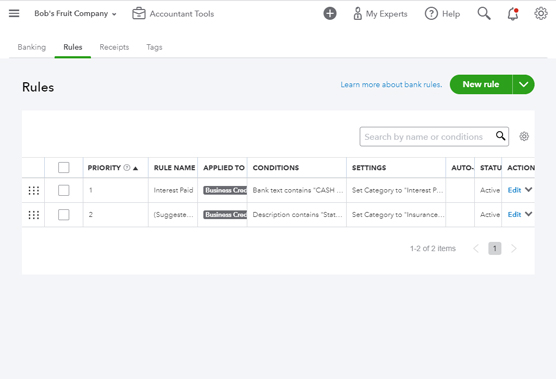Image resolution: width=556 pixels, height=379 pixels.
Task: Open settings gear in top header
Action: [x=541, y=13]
